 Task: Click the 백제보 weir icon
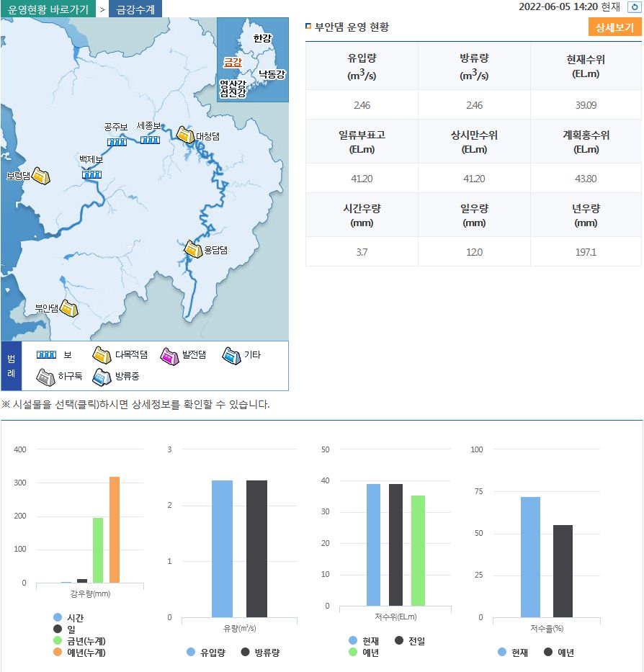pos(91,174)
